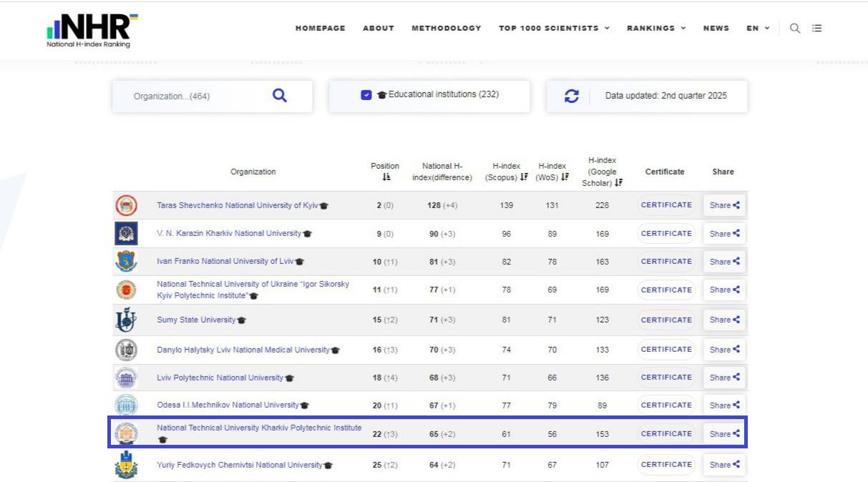
Task: Open Yuriy Fedkovych Chernivtsi National University link
Action: click(x=240, y=465)
